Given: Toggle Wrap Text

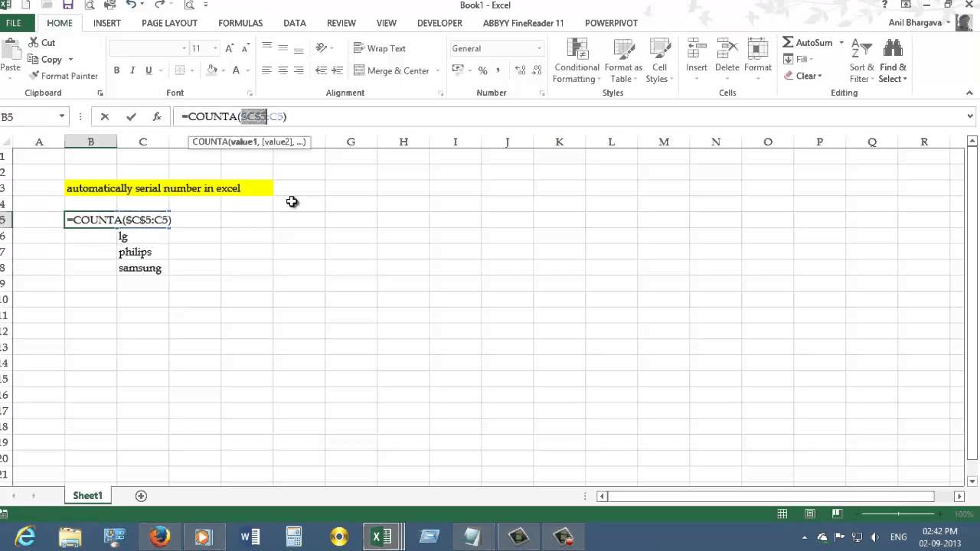Looking at the screenshot, I should point(379,48).
